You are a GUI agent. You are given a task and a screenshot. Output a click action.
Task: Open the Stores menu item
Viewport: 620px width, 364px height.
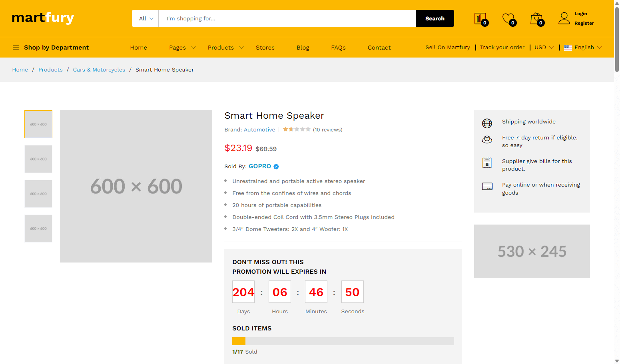pyautogui.click(x=265, y=48)
